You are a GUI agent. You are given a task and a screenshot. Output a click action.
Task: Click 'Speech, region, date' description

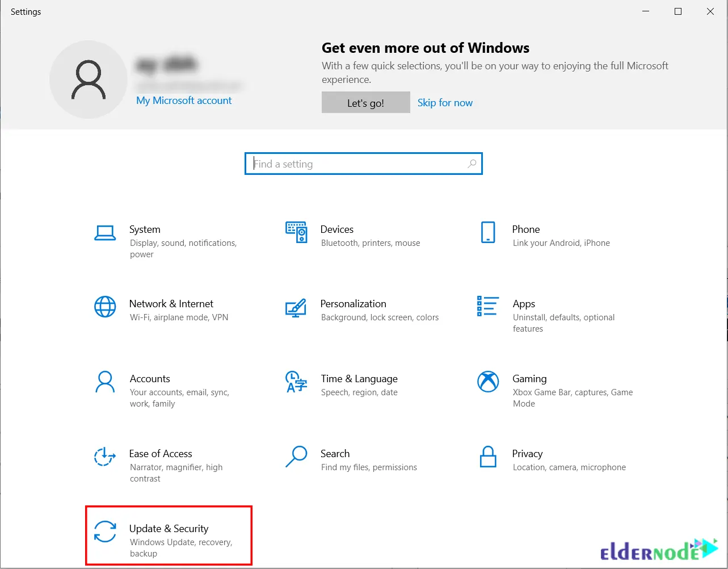click(359, 392)
